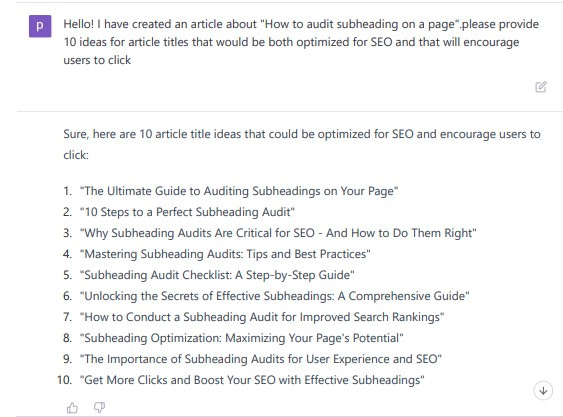Viewport: 563px width, 417px height.
Task: Click "How to Conduct a Subheading Audit" item
Action: [262, 317]
